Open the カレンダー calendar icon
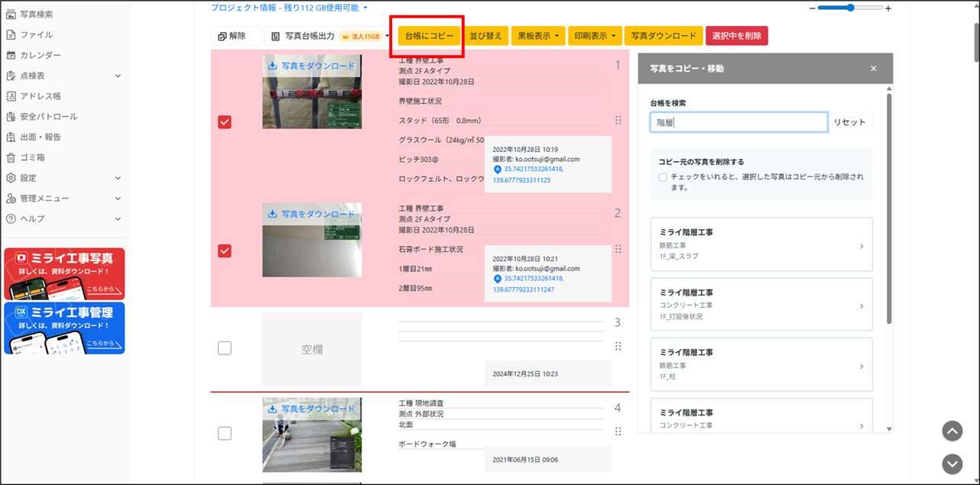980x485 pixels. [11, 55]
